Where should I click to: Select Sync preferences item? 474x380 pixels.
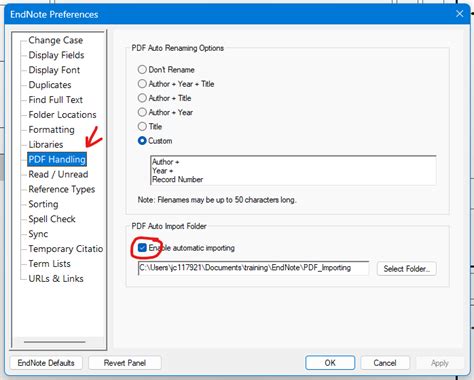point(38,234)
